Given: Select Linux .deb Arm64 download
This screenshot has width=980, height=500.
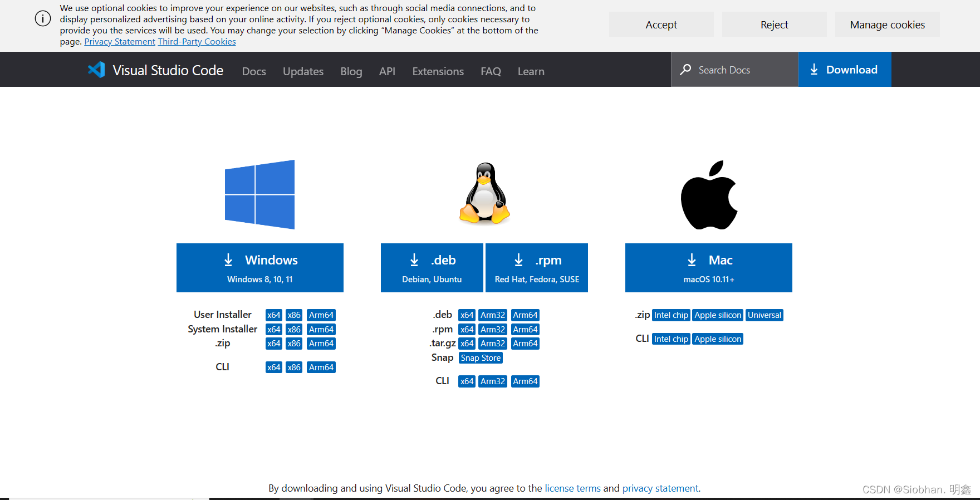Looking at the screenshot, I should [526, 315].
